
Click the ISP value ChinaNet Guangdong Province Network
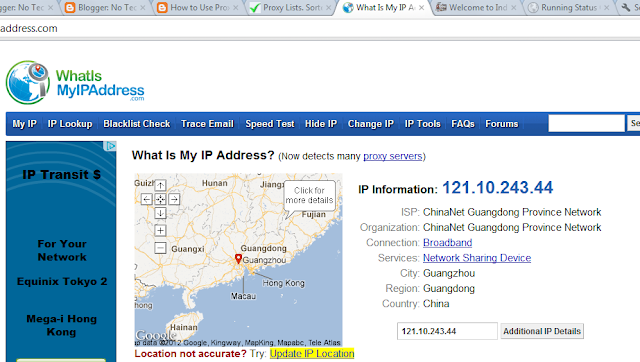(x=512, y=212)
